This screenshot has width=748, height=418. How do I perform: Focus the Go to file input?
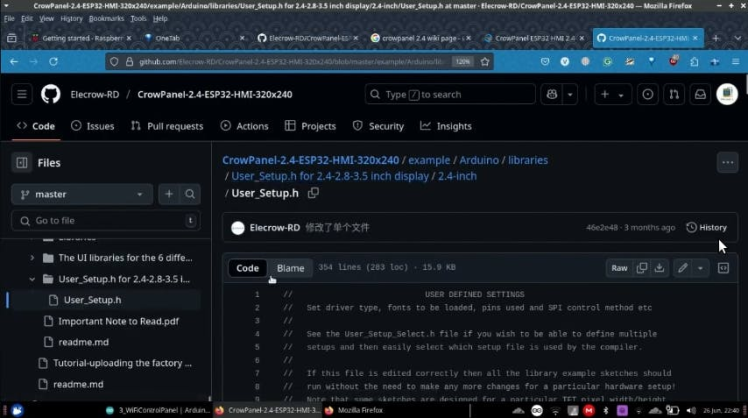tap(106, 220)
